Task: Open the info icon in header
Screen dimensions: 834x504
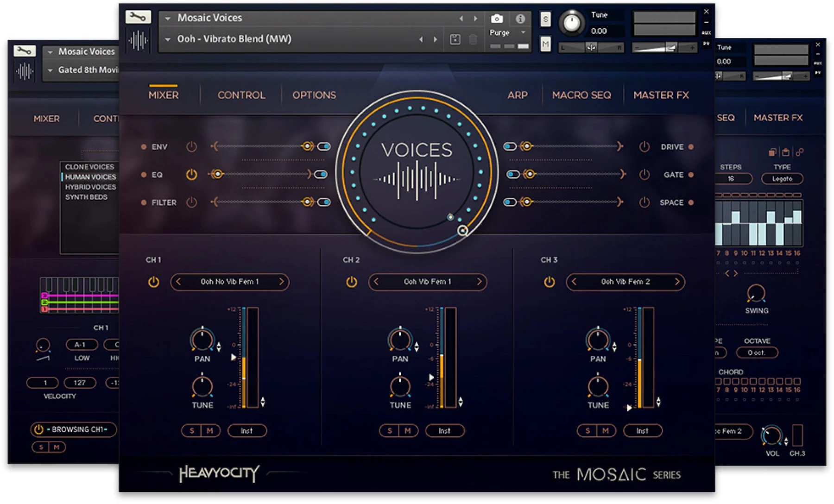Action: click(x=520, y=19)
